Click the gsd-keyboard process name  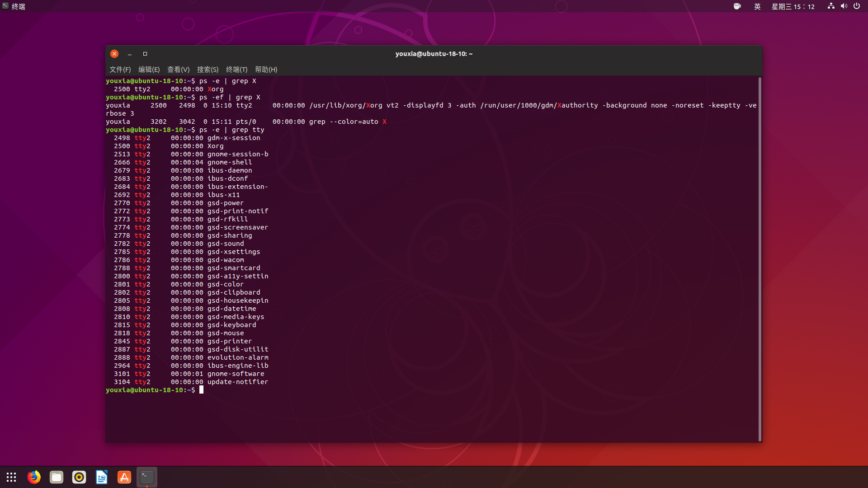pyautogui.click(x=231, y=325)
